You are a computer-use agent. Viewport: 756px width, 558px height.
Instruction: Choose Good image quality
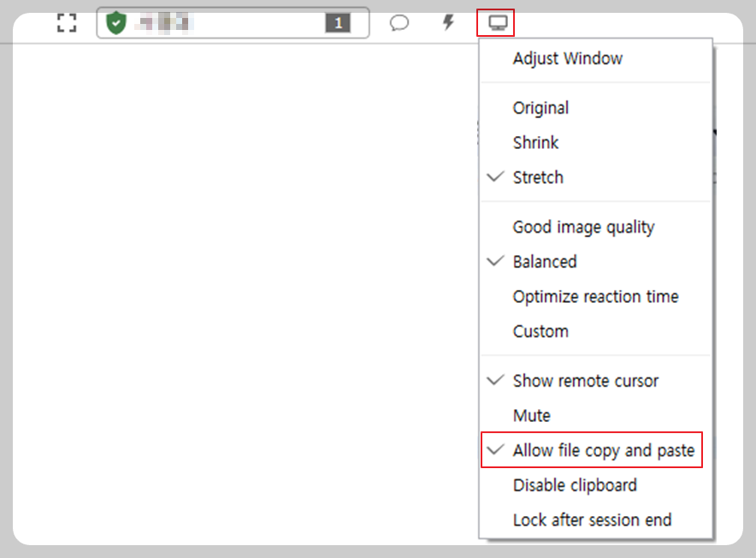[595, 227]
